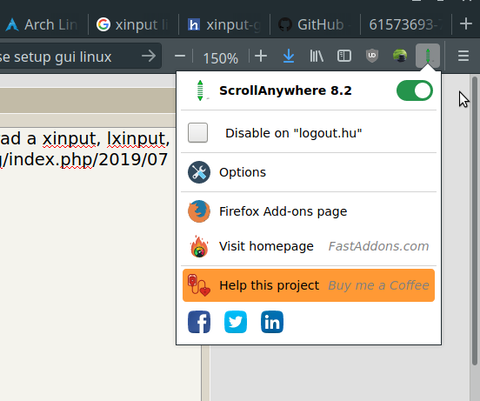Reset zoom by clicking 150%
Image resolution: width=480 pixels, height=401 pixels.
(220, 58)
